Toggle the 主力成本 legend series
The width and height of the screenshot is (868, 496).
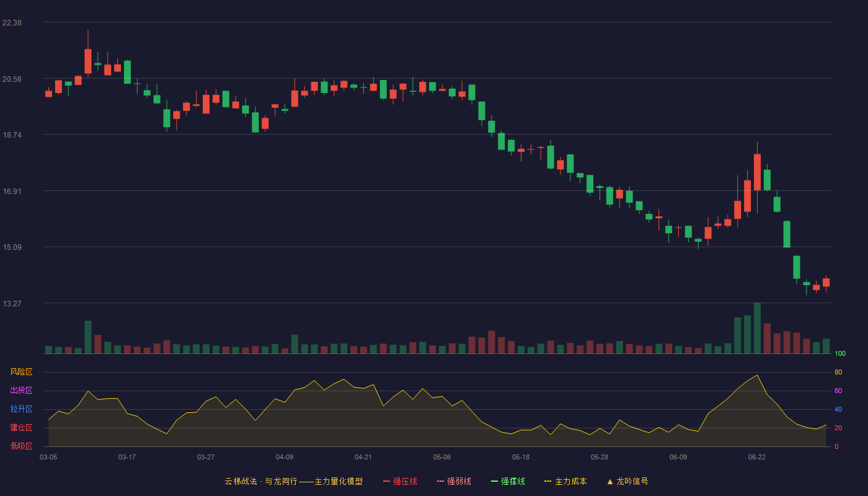coord(565,481)
